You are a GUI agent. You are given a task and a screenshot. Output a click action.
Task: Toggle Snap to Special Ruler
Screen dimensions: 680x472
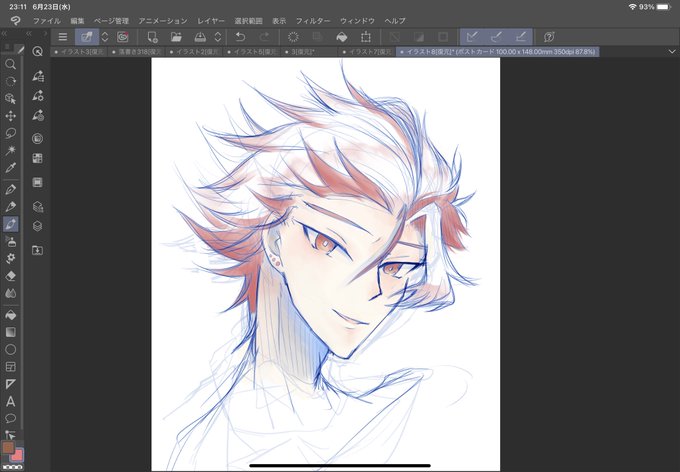pos(497,37)
